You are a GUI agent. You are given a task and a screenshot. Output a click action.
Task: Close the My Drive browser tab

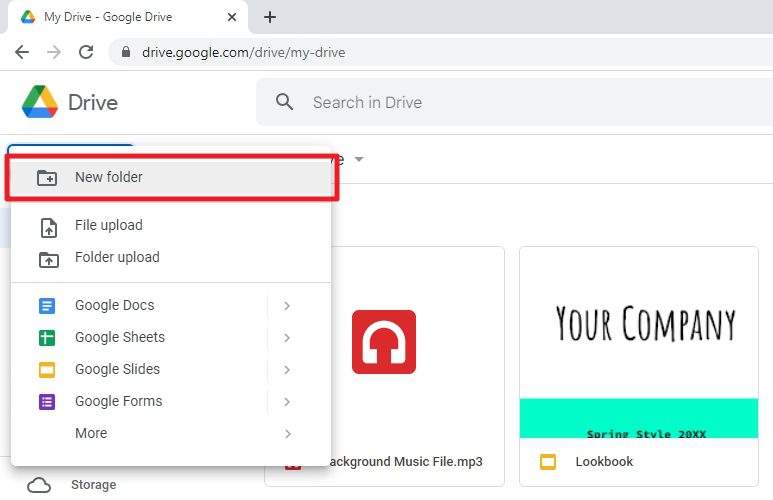tap(232, 17)
